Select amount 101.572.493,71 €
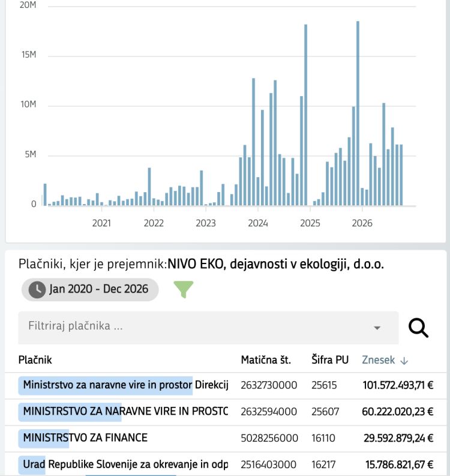The width and height of the screenshot is (450, 476). click(398, 385)
